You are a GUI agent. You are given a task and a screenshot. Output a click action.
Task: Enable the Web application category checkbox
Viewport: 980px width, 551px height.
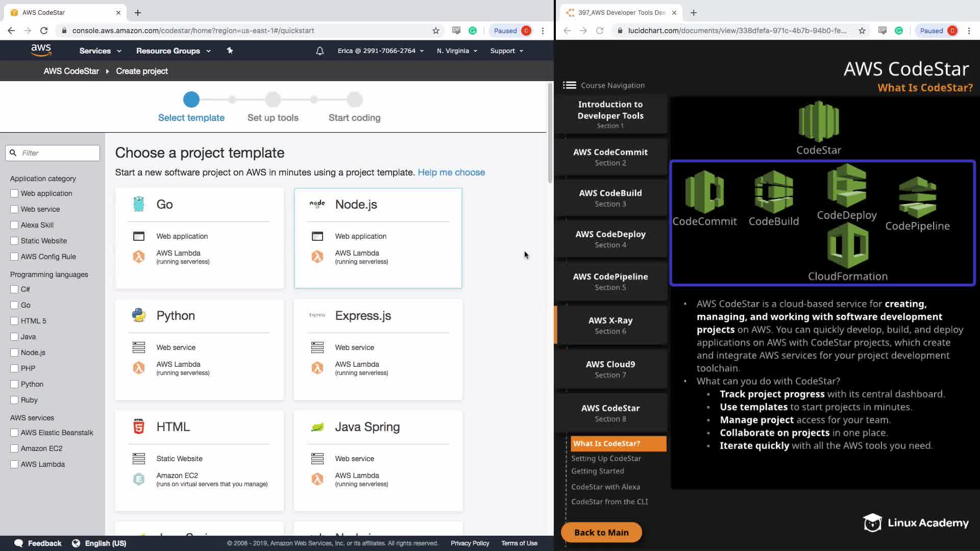(14, 193)
